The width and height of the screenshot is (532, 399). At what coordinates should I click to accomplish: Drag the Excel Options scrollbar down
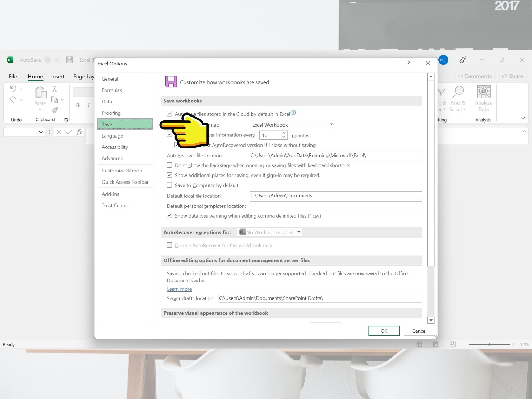point(431,320)
